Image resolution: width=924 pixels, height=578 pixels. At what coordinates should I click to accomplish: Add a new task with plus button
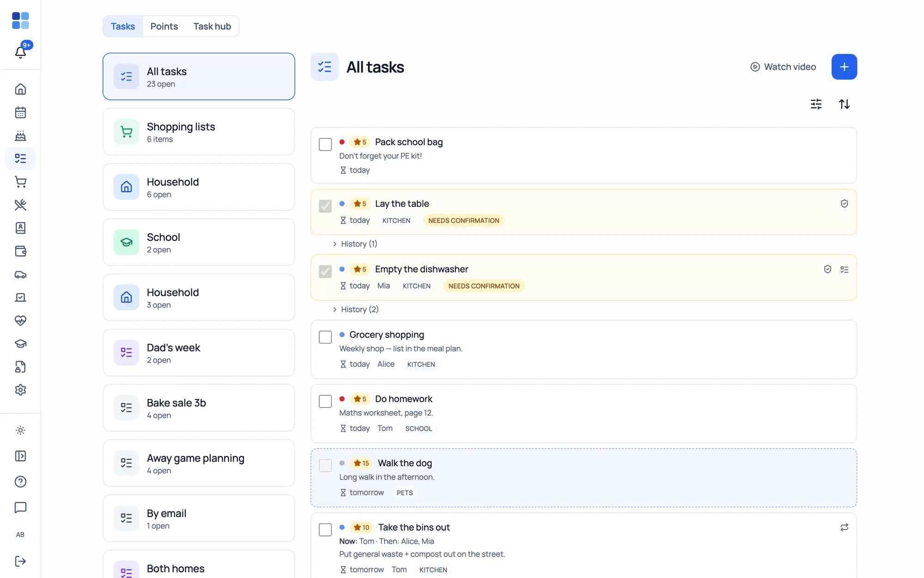pyautogui.click(x=844, y=67)
